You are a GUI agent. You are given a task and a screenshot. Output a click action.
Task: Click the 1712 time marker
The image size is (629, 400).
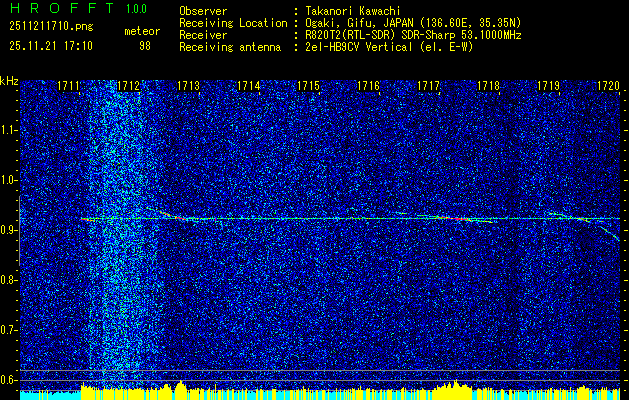coord(128,86)
